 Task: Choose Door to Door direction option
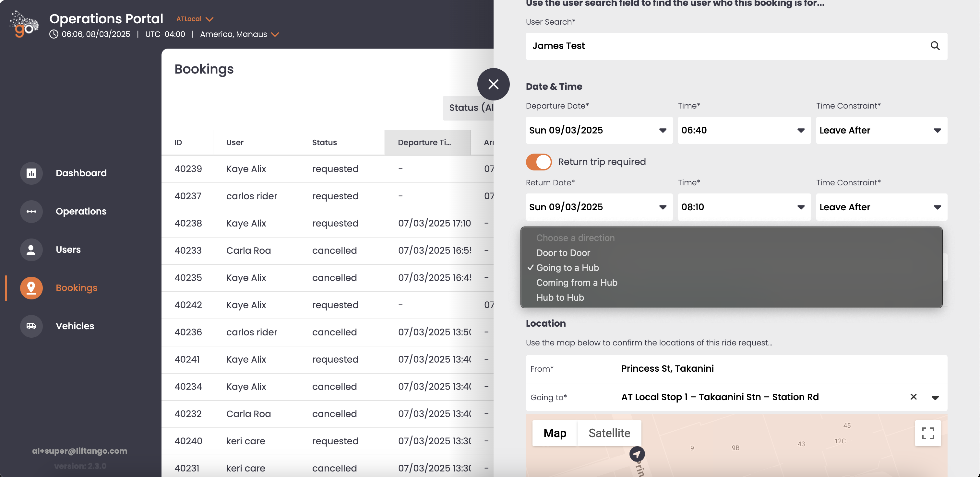pos(563,253)
